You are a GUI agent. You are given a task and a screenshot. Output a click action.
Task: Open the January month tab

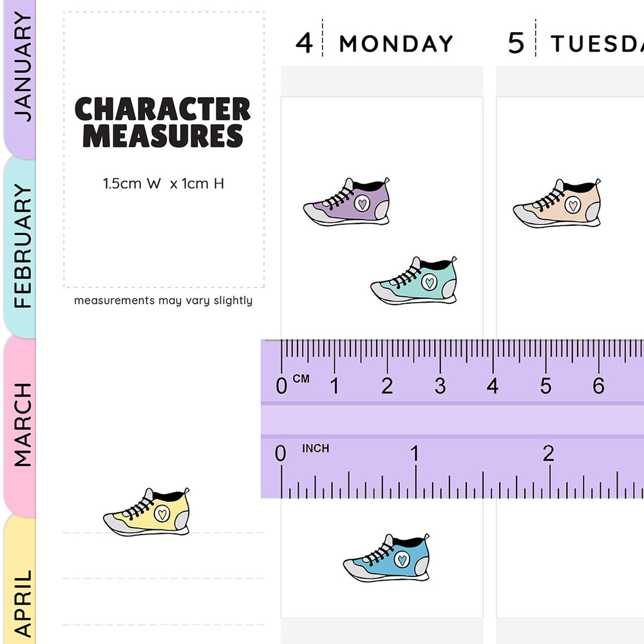(x=22, y=68)
